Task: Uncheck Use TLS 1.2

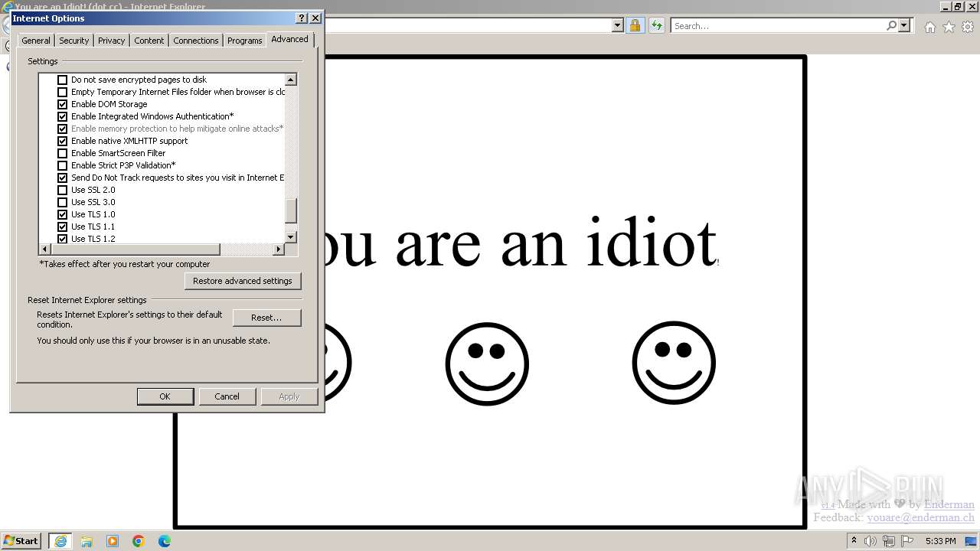Action: [63, 239]
